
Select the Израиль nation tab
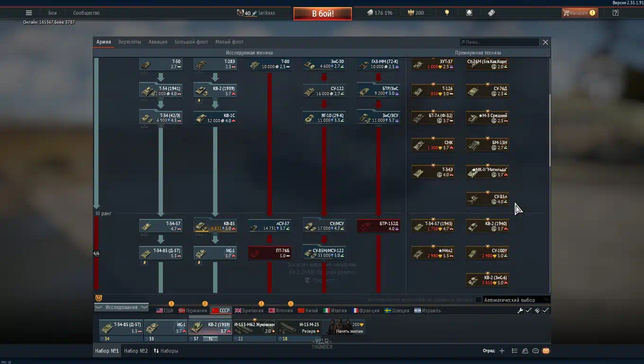(428, 310)
